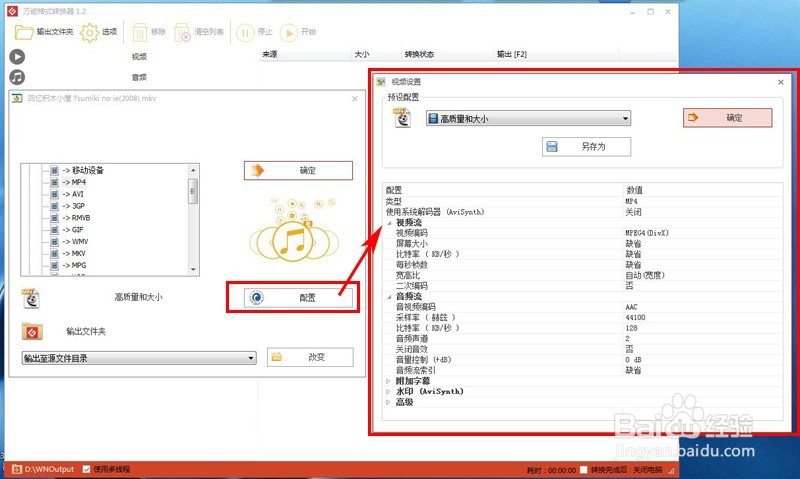This screenshot has width=800, height=479.
Task: Click the MP4 preset icon in 视频设置
Action: [x=402, y=118]
